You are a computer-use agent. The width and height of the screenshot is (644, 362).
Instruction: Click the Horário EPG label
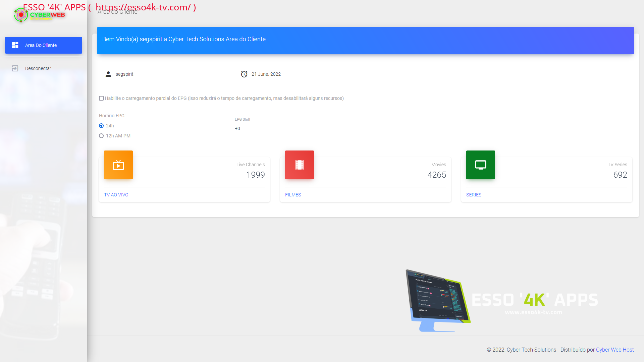point(112,116)
